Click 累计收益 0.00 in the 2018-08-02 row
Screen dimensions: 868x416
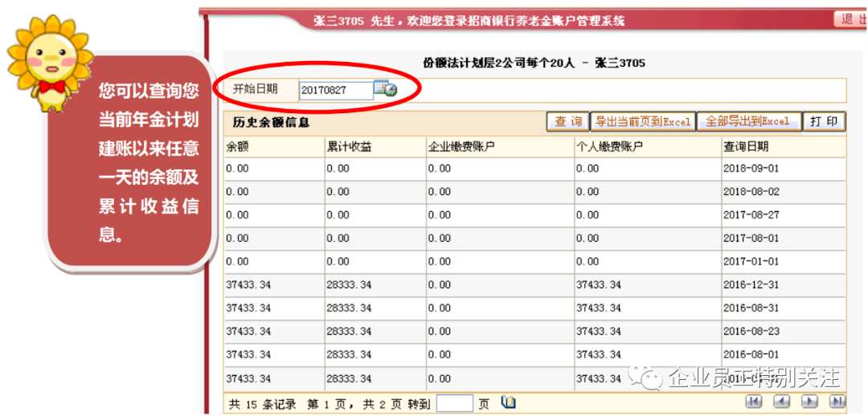(x=338, y=192)
